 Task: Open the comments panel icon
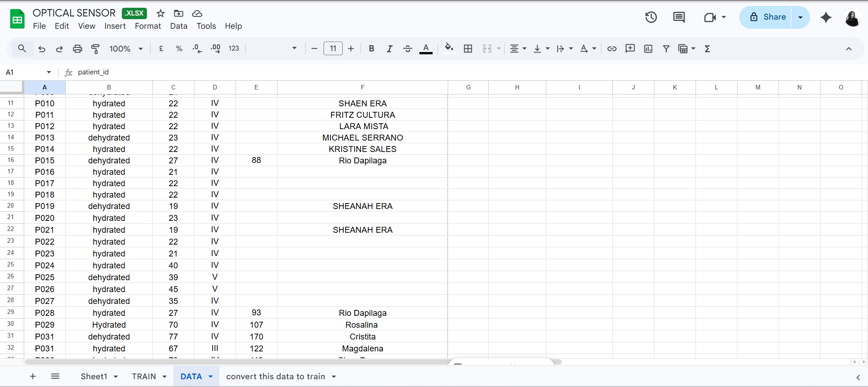(679, 17)
